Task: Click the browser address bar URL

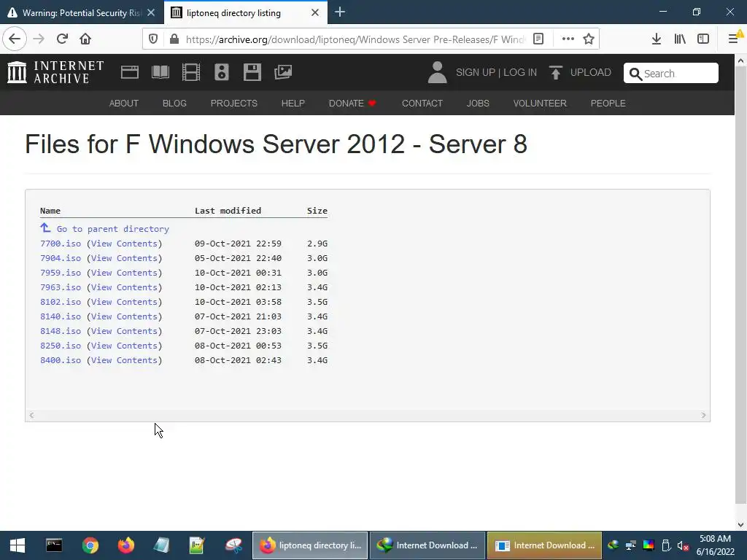Action: tap(355, 39)
